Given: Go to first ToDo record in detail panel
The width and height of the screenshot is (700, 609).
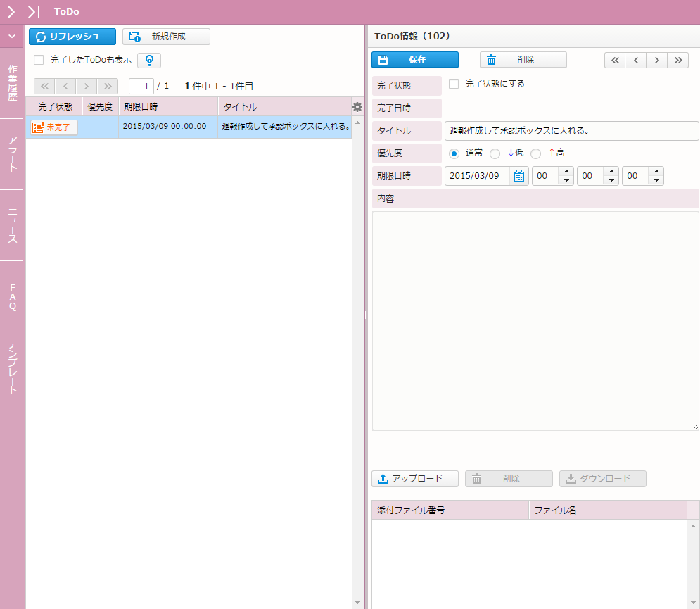Looking at the screenshot, I should [x=615, y=61].
